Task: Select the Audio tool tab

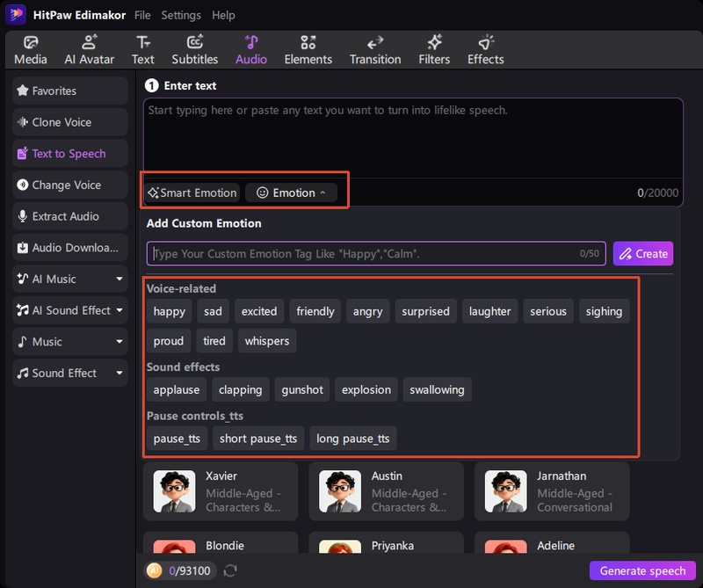Action: click(x=251, y=50)
